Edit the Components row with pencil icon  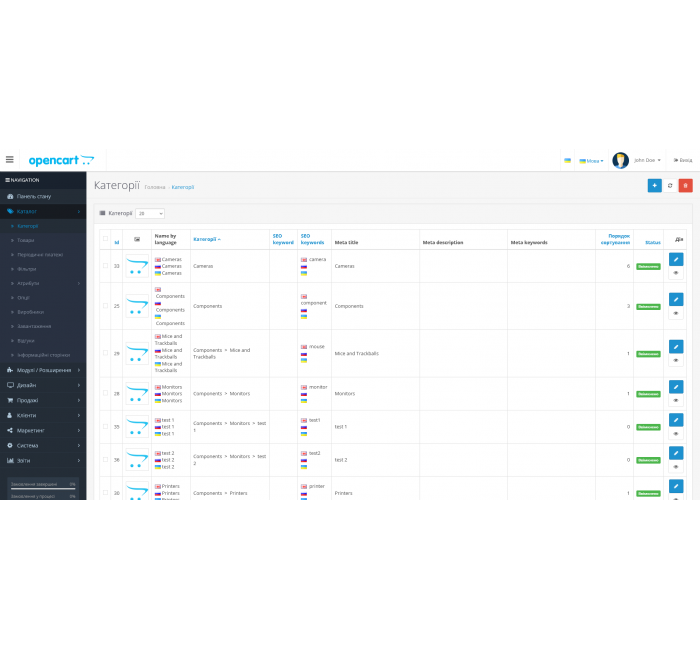pos(676,299)
